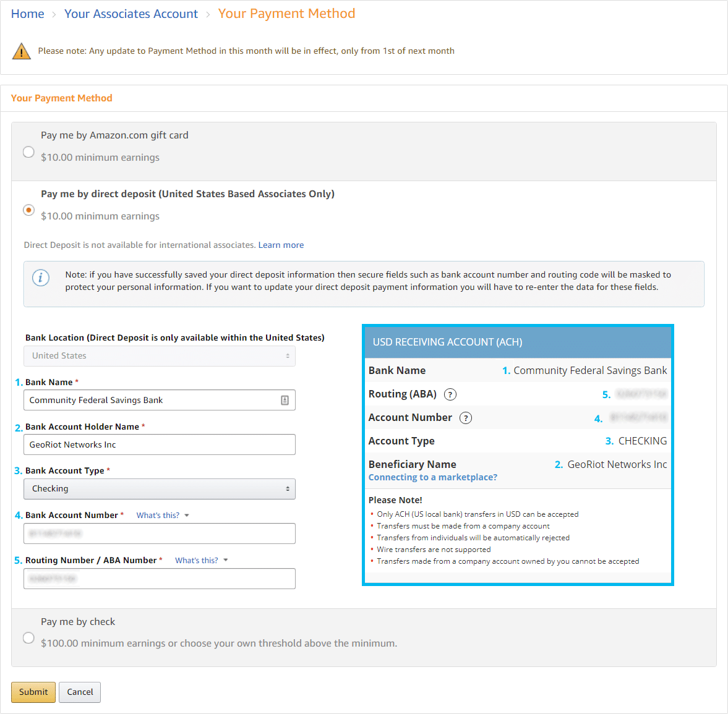Click the Submit button
This screenshot has height=714, width=728.
pos(33,692)
